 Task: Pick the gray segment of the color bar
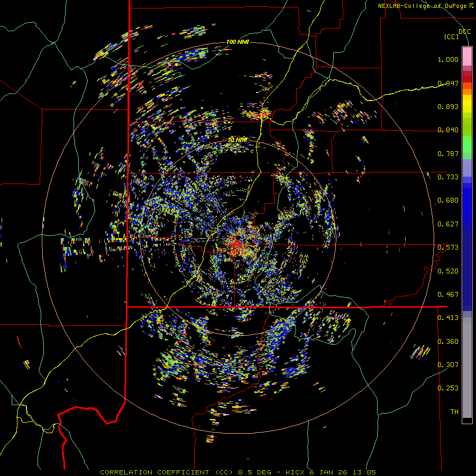(x=467, y=368)
